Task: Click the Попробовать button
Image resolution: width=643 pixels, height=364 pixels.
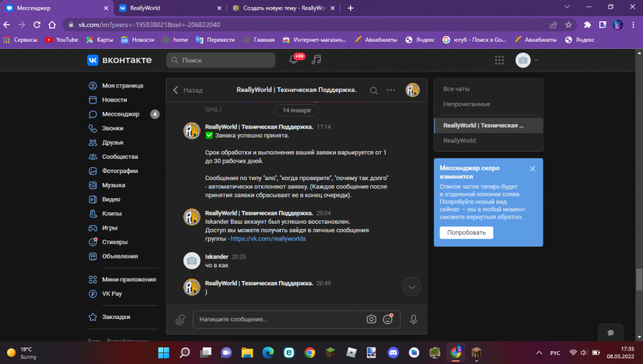Action: pos(466,233)
